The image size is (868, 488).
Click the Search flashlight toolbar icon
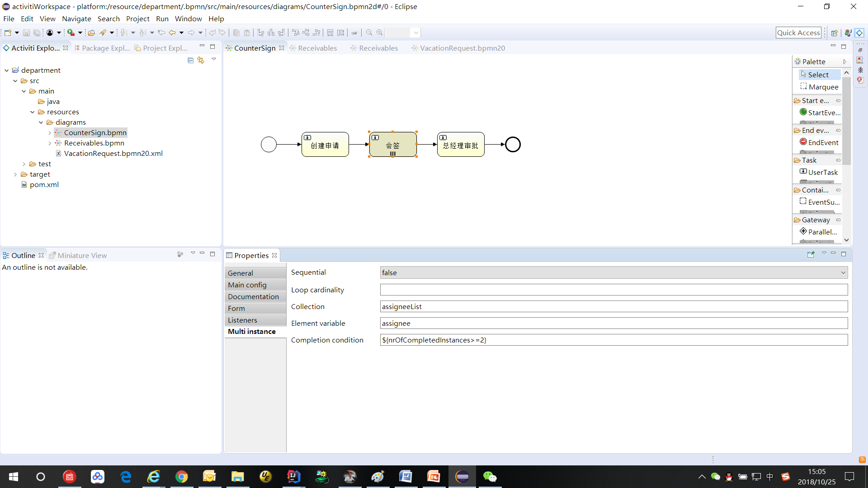pyautogui.click(x=103, y=33)
